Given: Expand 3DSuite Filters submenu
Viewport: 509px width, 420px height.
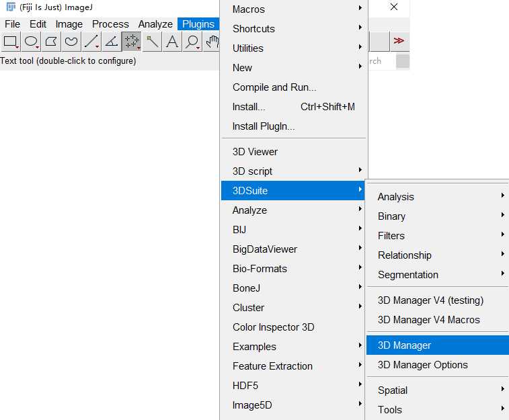Looking at the screenshot, I should [x=438, y=235].
